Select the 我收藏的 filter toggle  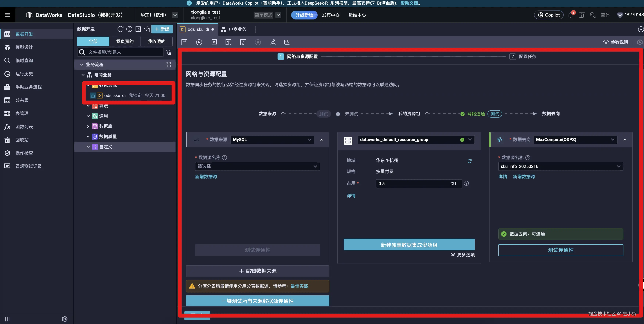156,42
